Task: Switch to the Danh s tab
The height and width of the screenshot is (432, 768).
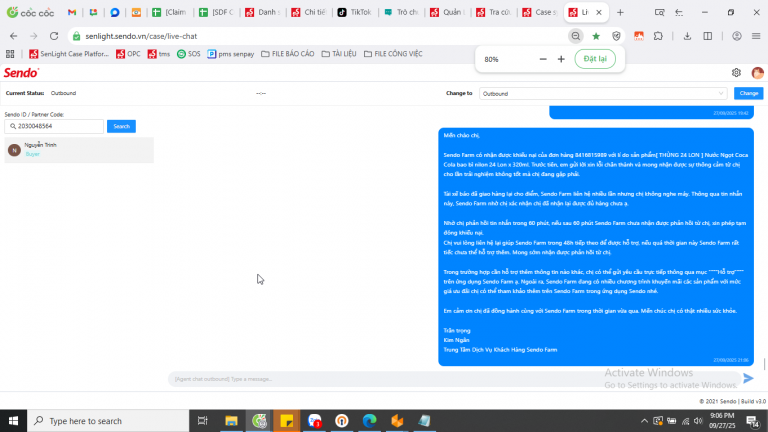Action: 262,12
